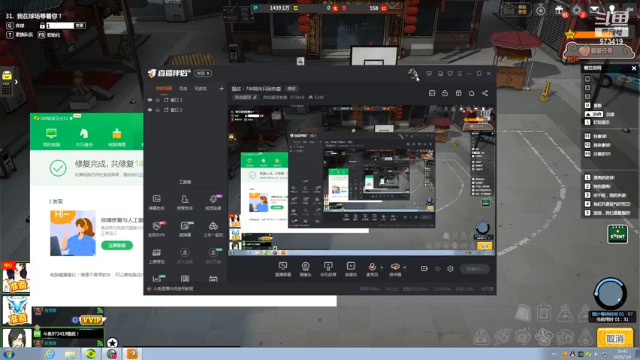Click the gift box icon in room toolbar
640x360 pixels.
click(458, 93)
